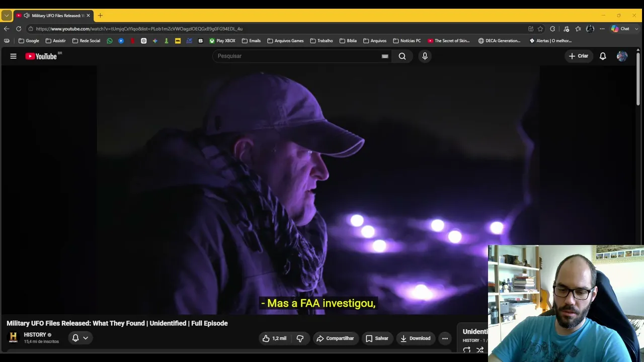Go back to the previous page
Image resolution: width=644 pixels, height=362 pixels.
pyautogui.click(x=7, y=29)
